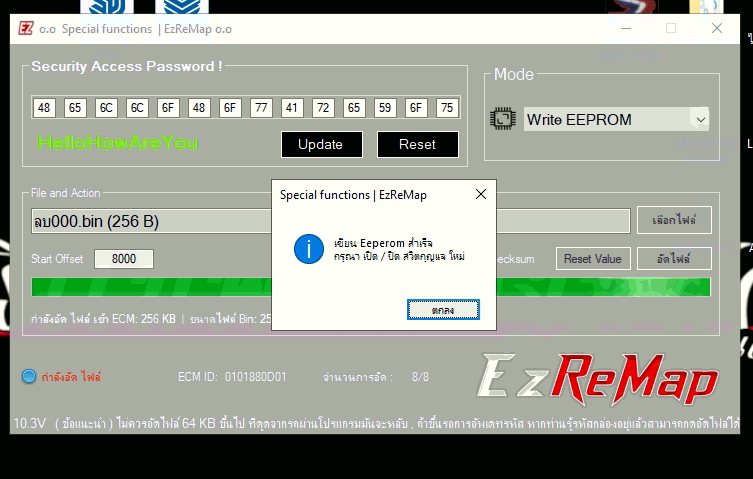Viewport: 753px width, 479px height.
Task: Click the 10.3V voltage reading
Action: [x=29, y=423]
